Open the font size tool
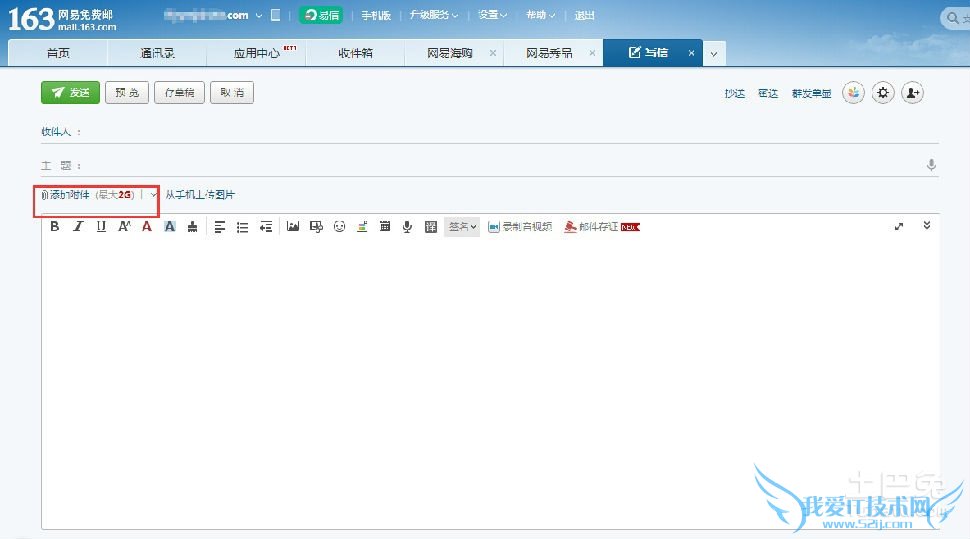Viewport: 970px width, 539px height. coord(124,226)
